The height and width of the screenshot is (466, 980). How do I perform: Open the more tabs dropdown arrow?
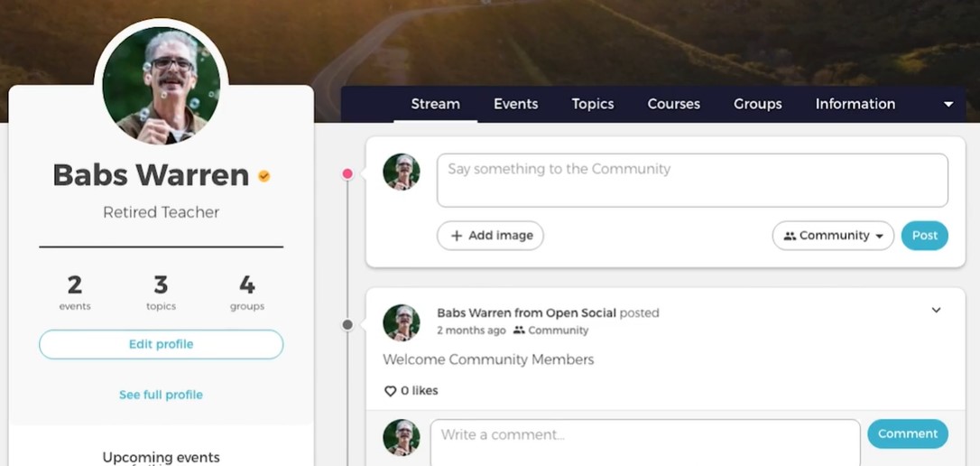[x=948, y=105]
